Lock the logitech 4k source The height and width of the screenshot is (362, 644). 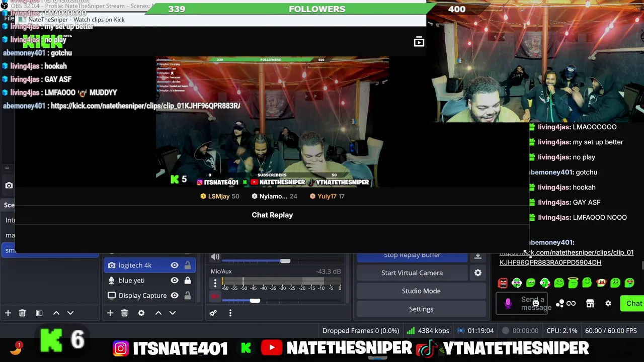point(188,265)
